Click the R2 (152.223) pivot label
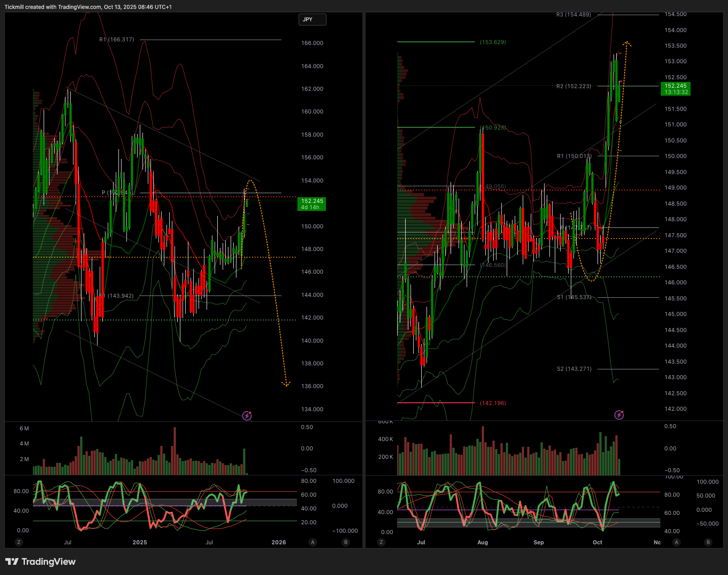This screenshot has width=728, height=575. click(573, 86)
